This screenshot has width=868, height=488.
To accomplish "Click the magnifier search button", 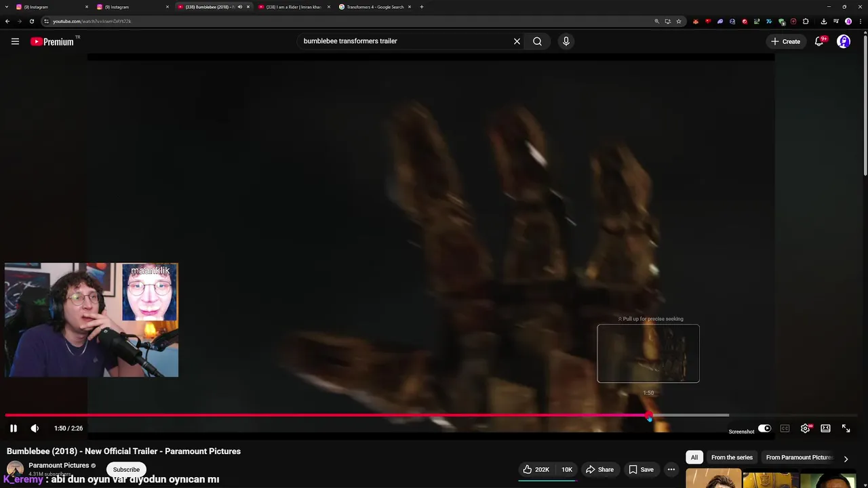I will 537,41.
